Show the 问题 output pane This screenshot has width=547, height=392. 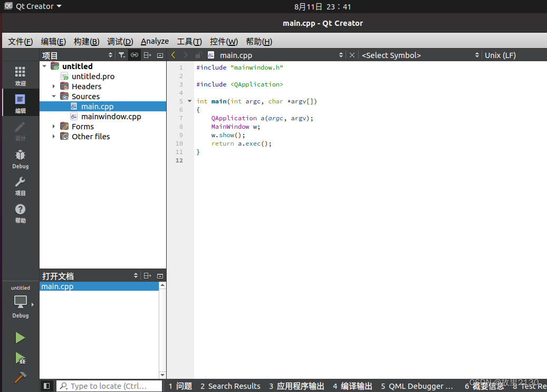180,386
